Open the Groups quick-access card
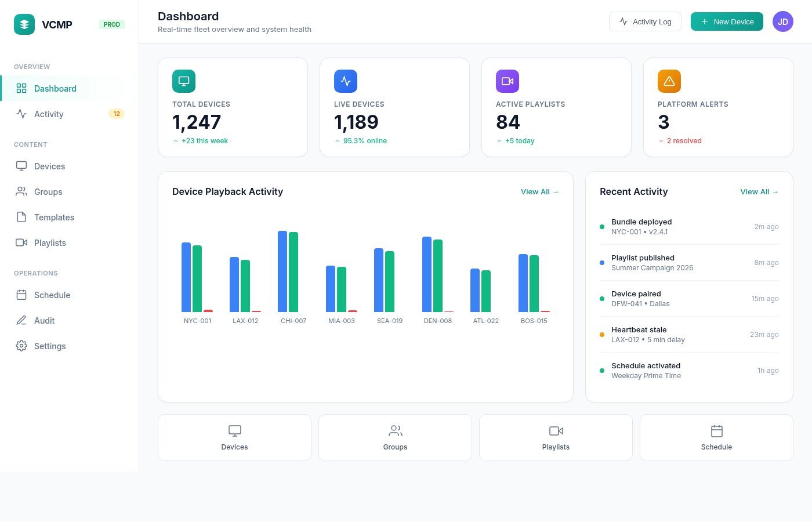This screenshot has height=522, width=812. point(395,438)
